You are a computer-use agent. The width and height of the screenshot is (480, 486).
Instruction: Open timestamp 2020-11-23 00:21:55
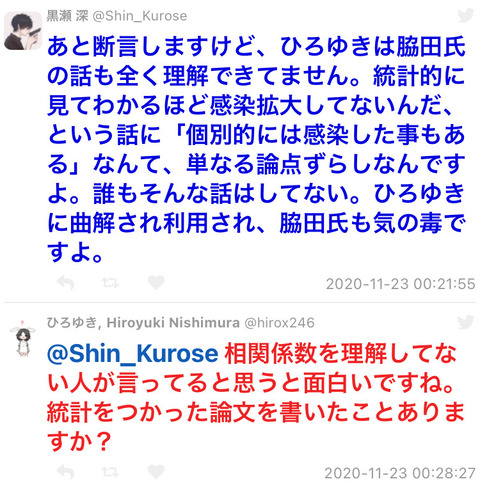(x=400, y=284)
